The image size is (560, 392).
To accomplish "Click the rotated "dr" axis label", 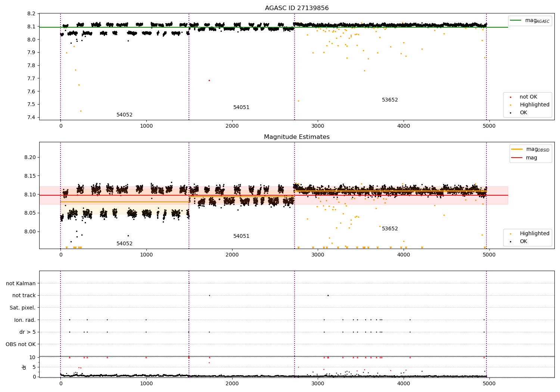I will tap(24, 367).
